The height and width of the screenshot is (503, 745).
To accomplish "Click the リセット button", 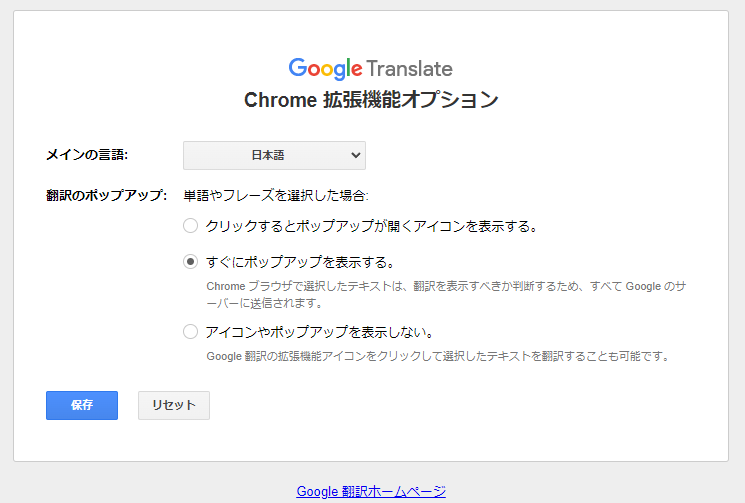I will point(174,405).
